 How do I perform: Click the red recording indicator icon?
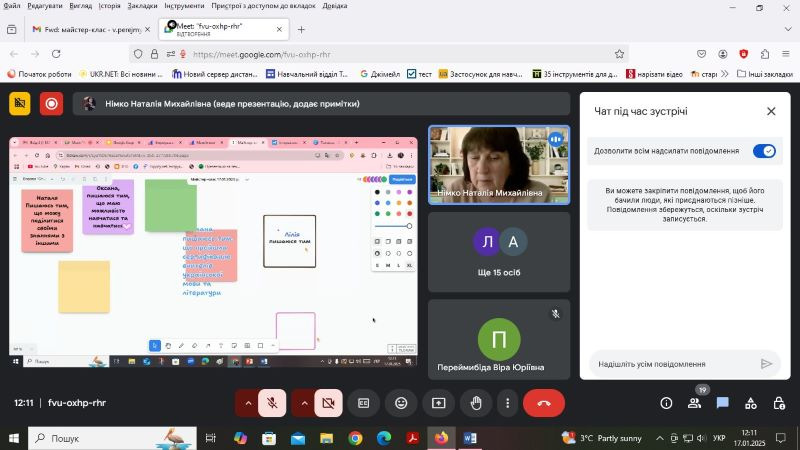tap(52, 104)
